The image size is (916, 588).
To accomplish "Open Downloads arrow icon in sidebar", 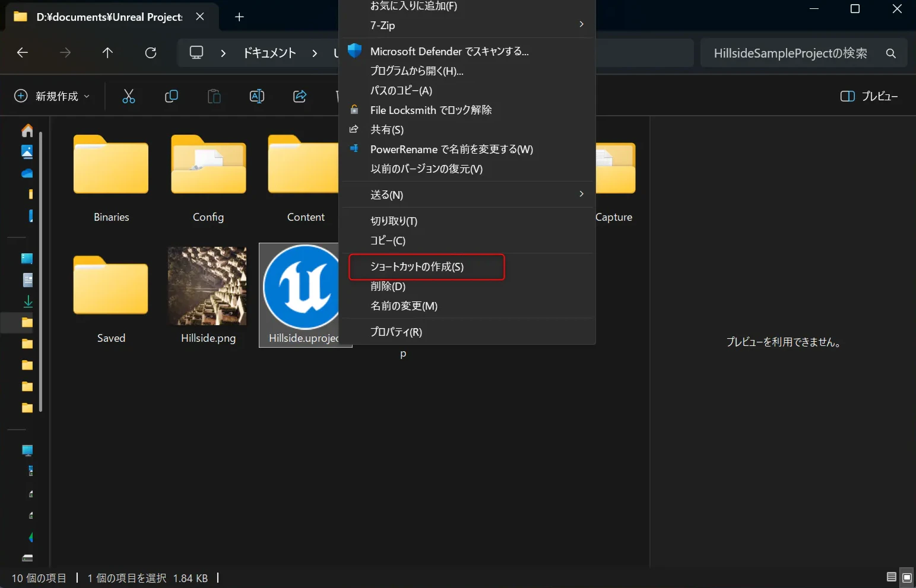I will point(28,301).
